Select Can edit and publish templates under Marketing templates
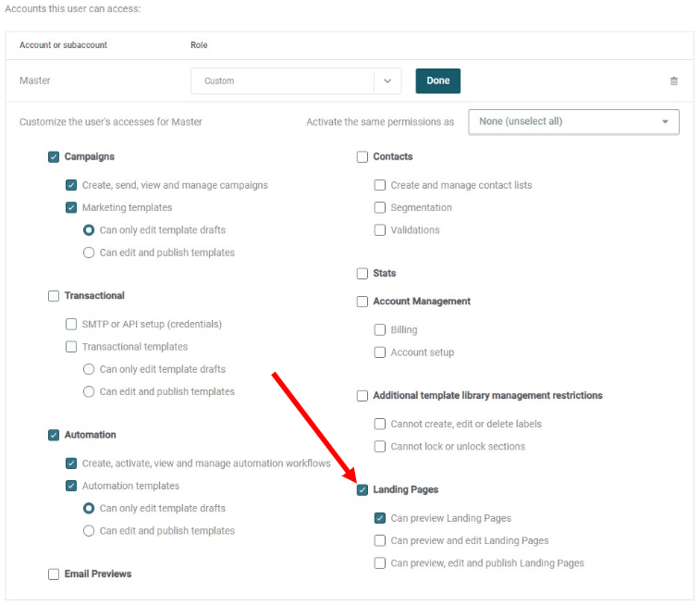This screenshot has width=700, height=605. (x=89, y=253)
